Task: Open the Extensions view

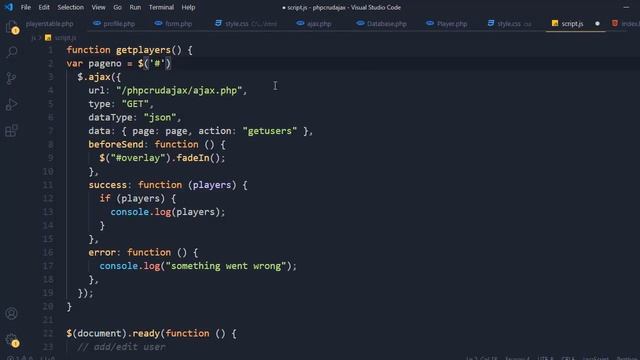Action: pyautogui.click(x=11, y=131)
